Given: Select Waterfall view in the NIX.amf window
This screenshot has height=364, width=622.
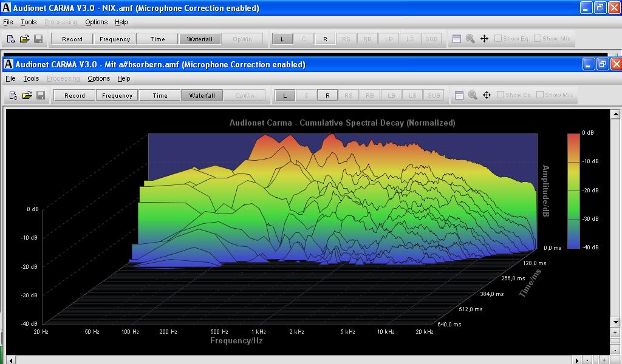Looking at the screenshot, I should click(x=200, y=39).
